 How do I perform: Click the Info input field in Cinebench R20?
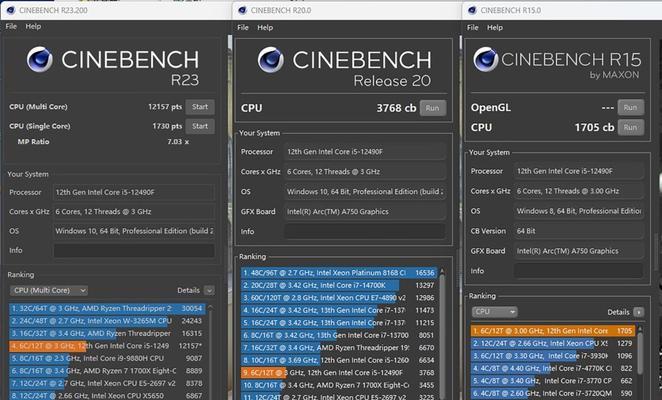point(365,231)
